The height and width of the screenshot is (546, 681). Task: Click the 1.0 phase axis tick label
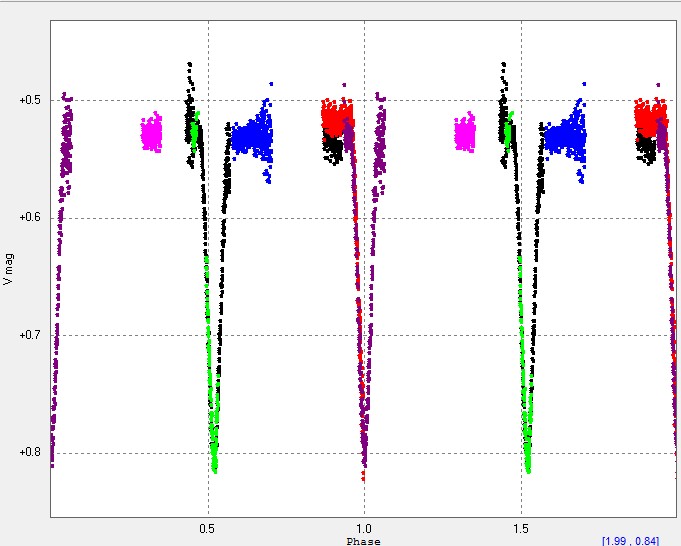364,529
